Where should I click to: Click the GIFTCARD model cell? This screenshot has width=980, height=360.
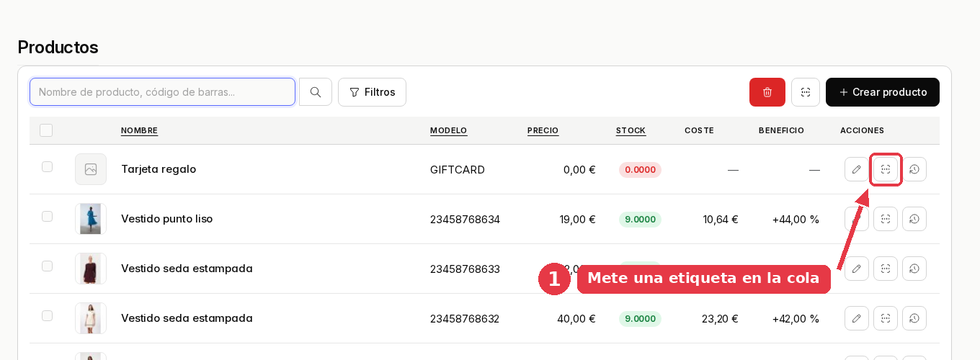coord(458,170)
